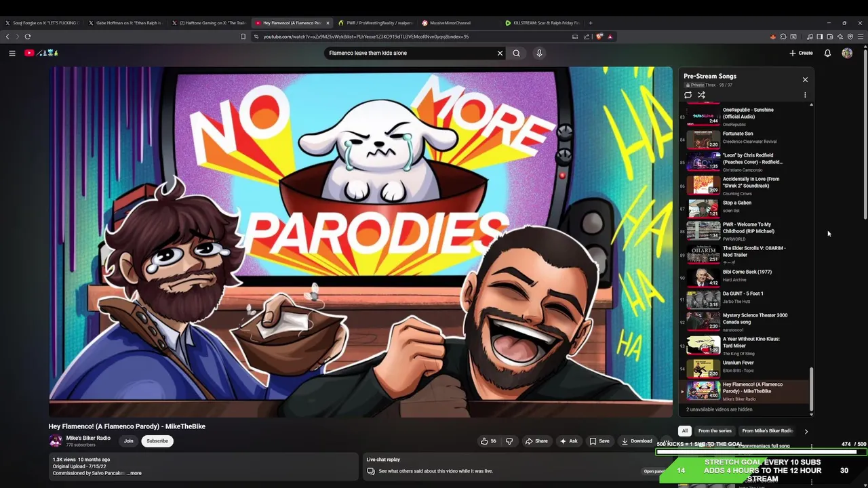Select the All filter chip

tap(685, 431)
